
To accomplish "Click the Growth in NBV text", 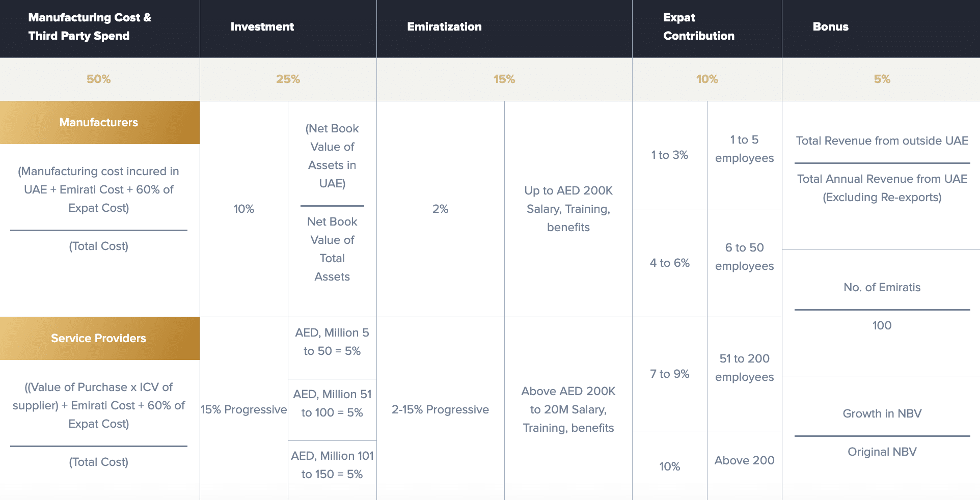I will [882, 413].
